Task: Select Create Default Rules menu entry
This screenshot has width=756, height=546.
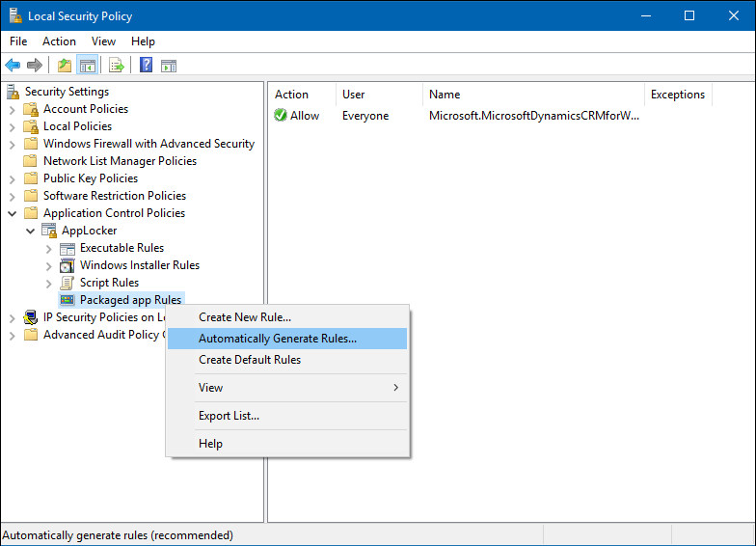Action: click(250, 360)
